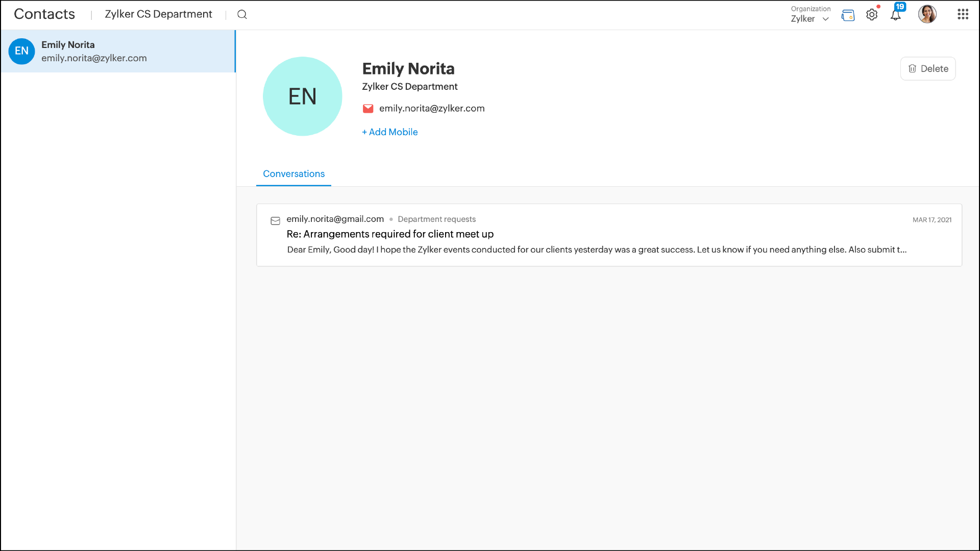This screenshot has height=551, width=980.
Task: Open the notifications bell icon
Action: click(896, 15)
